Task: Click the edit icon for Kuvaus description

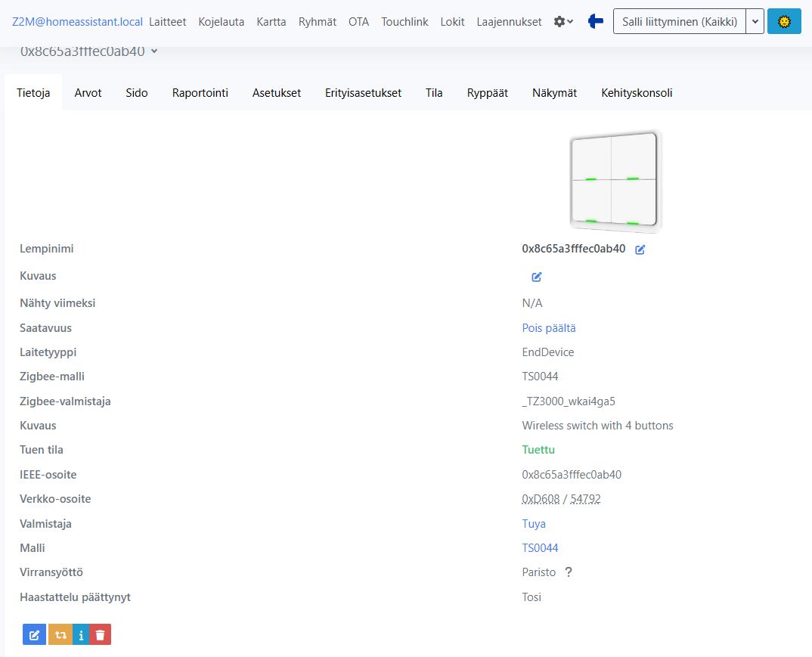Action: [537, 277]
